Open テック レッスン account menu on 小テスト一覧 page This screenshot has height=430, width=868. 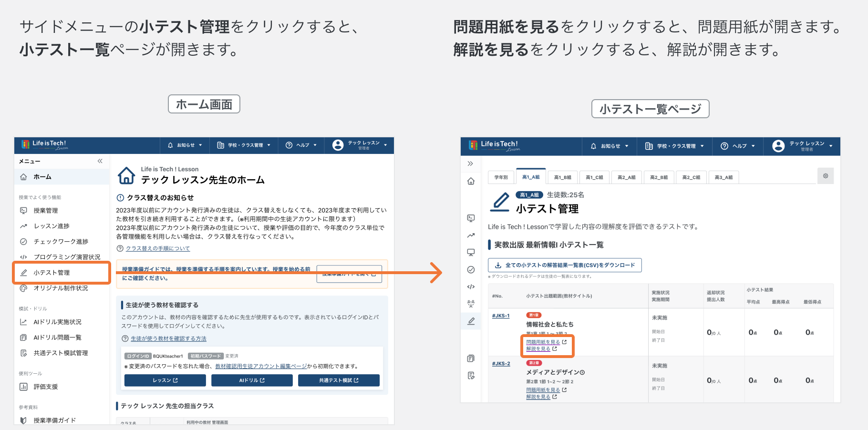tap(802, 146)
